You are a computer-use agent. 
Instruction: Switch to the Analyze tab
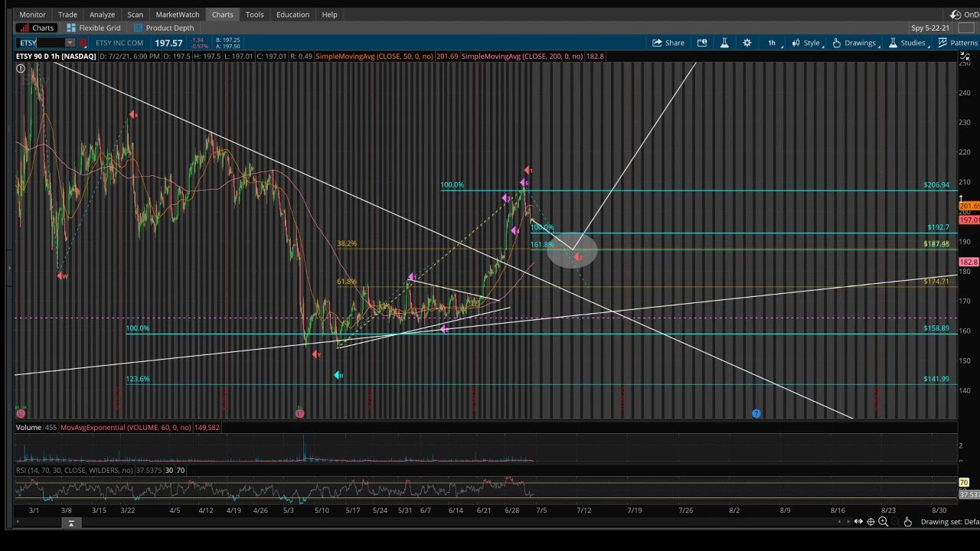102,15
